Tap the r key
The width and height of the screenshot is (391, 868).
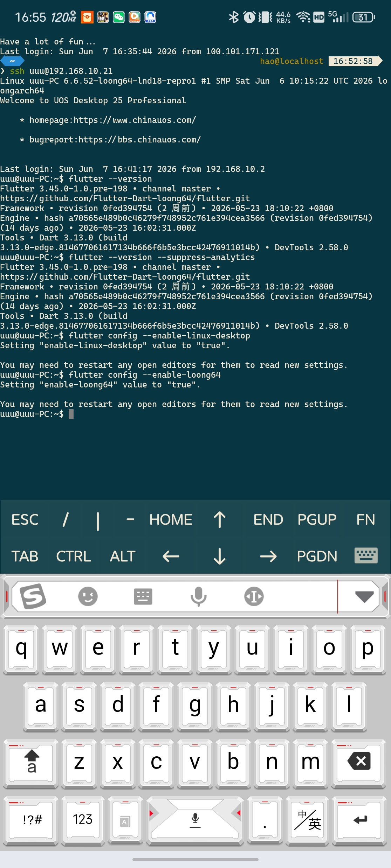point(137,649)
